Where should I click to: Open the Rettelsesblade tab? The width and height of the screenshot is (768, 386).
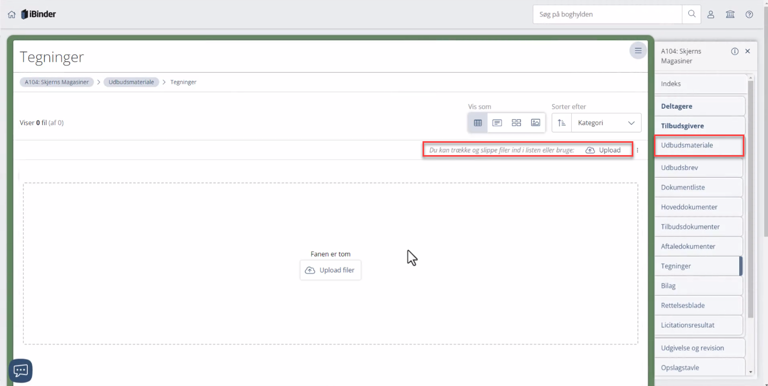coord(699,305)
